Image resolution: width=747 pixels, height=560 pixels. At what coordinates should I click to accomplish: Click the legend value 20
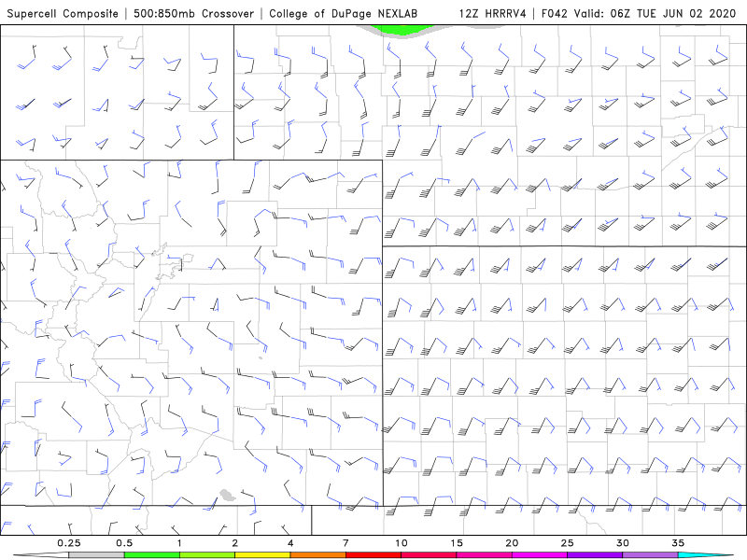click(512, 543)
